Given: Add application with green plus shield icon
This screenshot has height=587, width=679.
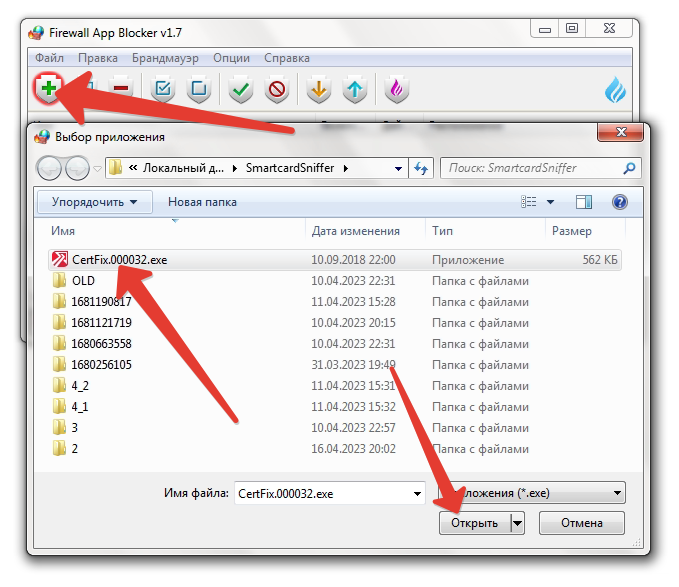Looking at the screenshot, I should click(48, 88).
